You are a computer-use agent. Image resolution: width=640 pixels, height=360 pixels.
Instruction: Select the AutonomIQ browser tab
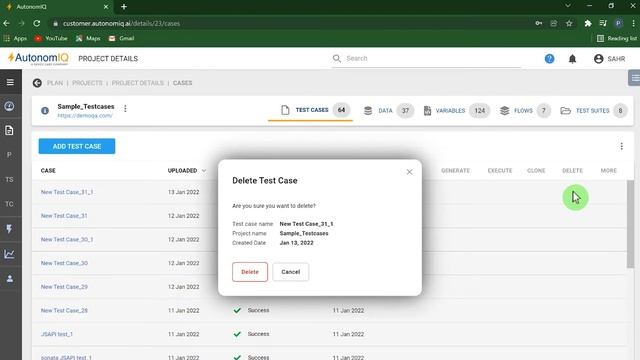(x=56, y=7)
